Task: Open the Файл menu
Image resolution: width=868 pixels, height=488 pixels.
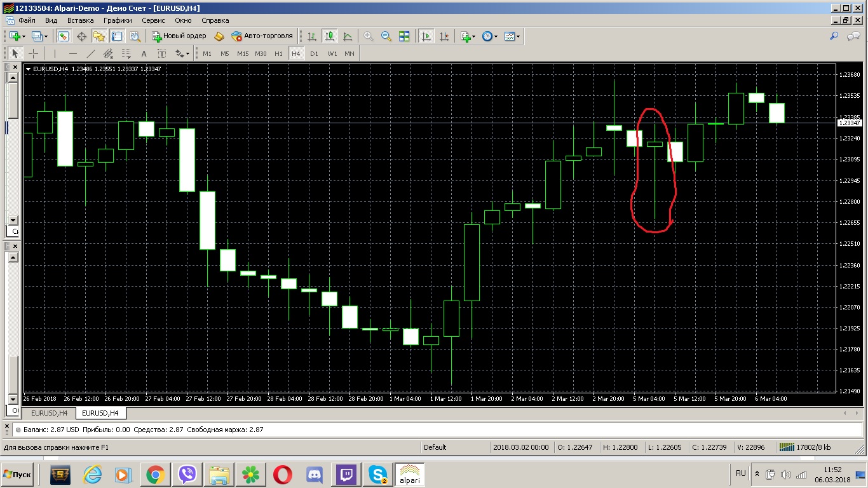Action: tap(27, 20)
